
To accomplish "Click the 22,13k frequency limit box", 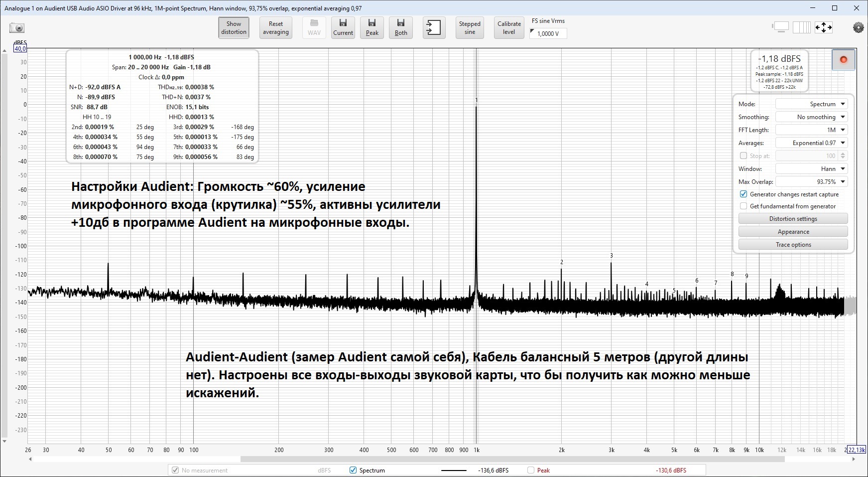I will 857,450.
